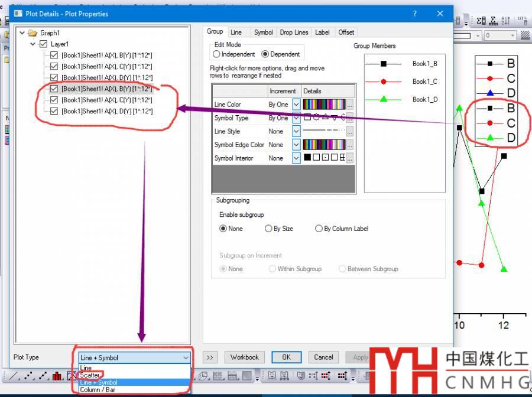The height and width of the screenshot is (397, 532).
Task: Select the Independent edit mode
Action: point(216,54)
